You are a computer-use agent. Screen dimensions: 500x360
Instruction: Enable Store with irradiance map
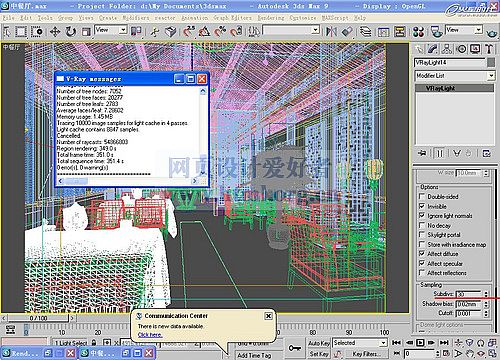[422, 244]
